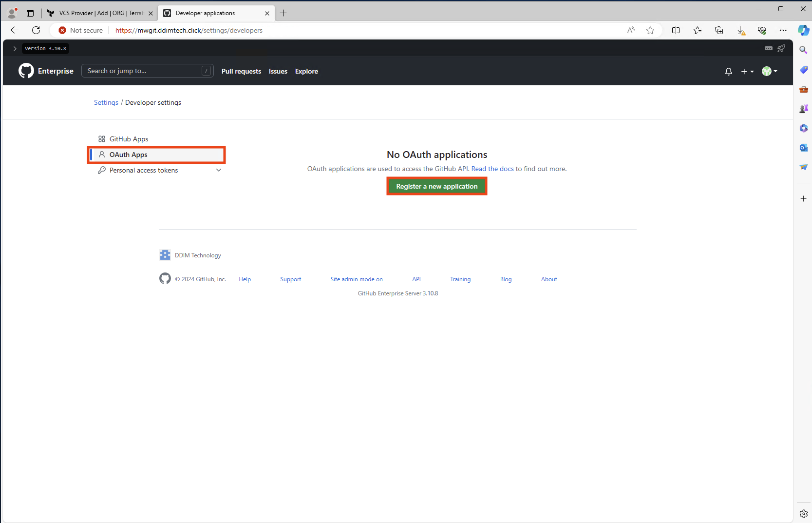Open the Support footer link
Image resolution: width=812 pixels, height=523 pixels.
coord(291,279)
